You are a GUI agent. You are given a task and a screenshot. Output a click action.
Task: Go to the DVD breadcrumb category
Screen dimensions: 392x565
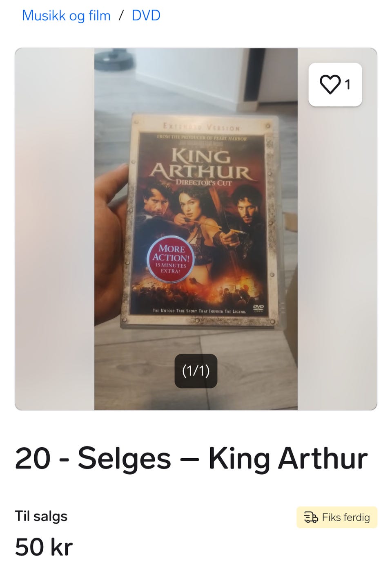click(x=146, y=16)
